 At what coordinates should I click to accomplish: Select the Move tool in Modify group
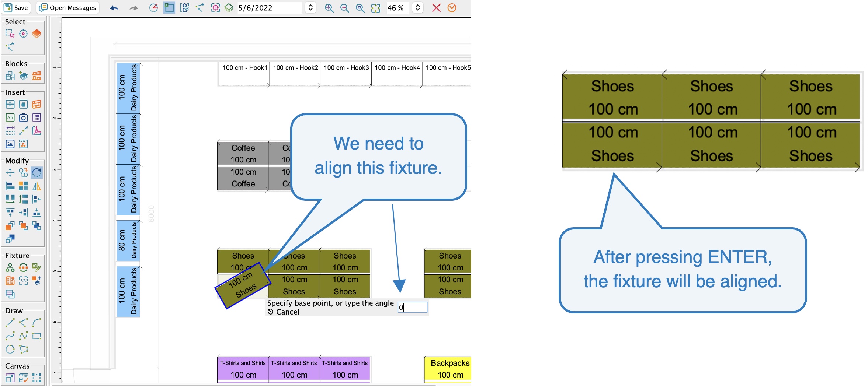coord(10,172)
